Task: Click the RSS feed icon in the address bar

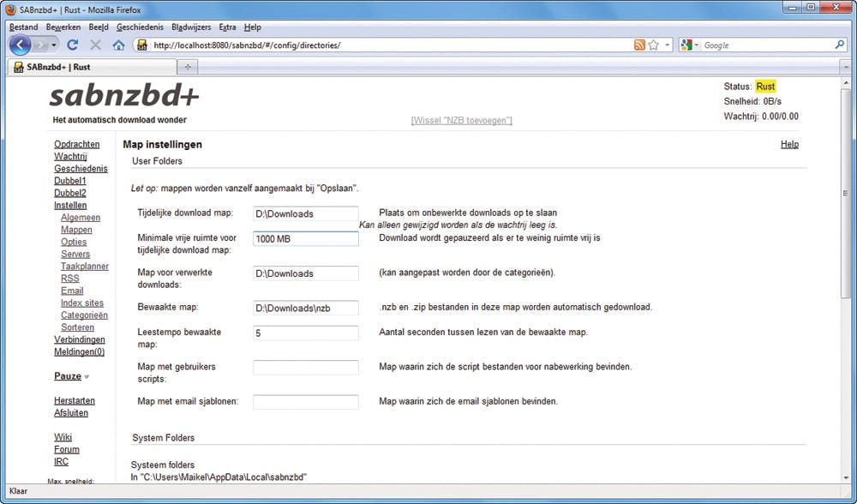Action: (x=639, y=45)
